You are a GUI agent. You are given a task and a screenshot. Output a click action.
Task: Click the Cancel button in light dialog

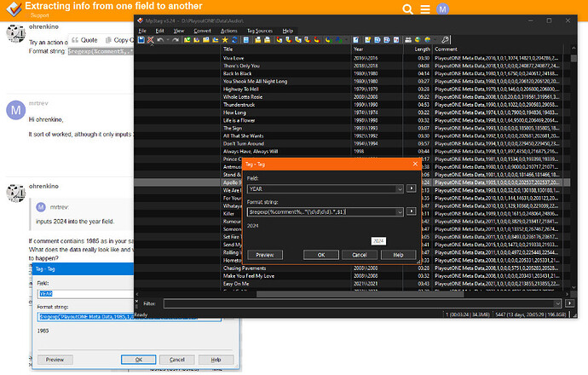tap(177, 360)
